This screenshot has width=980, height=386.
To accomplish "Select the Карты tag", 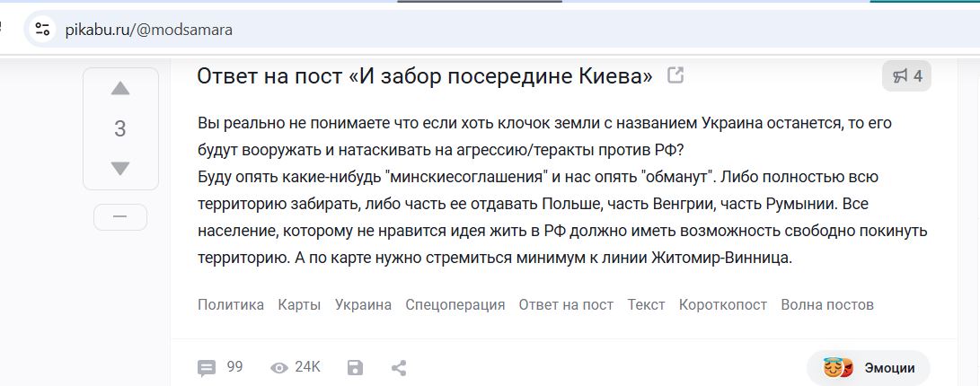I will (x=299, y=305).
